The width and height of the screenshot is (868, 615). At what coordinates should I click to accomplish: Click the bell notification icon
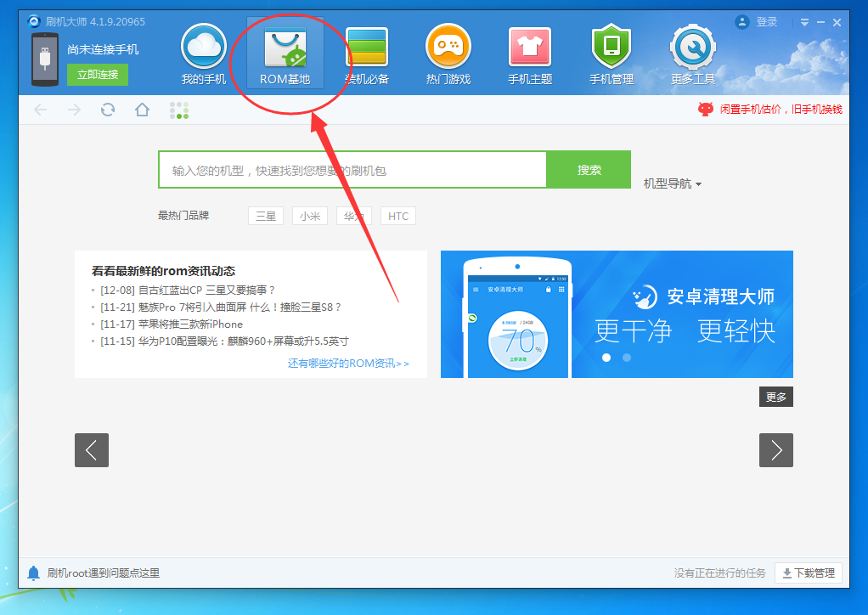pos(32,573)
